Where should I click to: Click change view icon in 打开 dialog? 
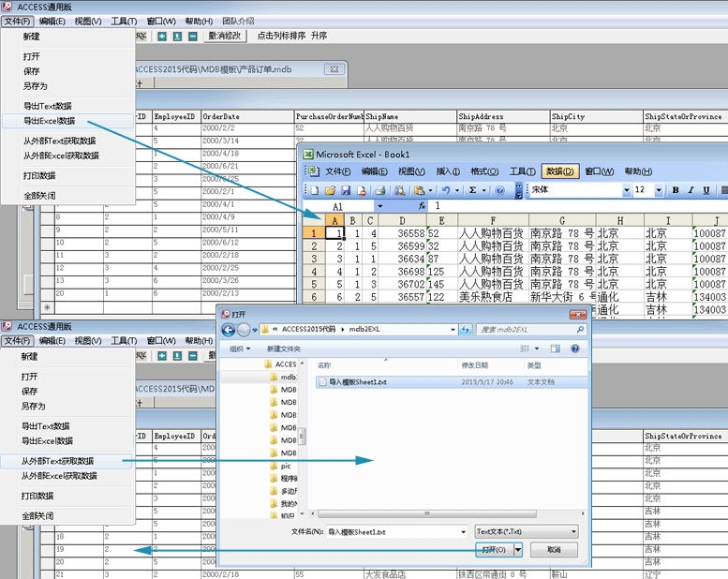pyautogui.click(x=525, y=349)
